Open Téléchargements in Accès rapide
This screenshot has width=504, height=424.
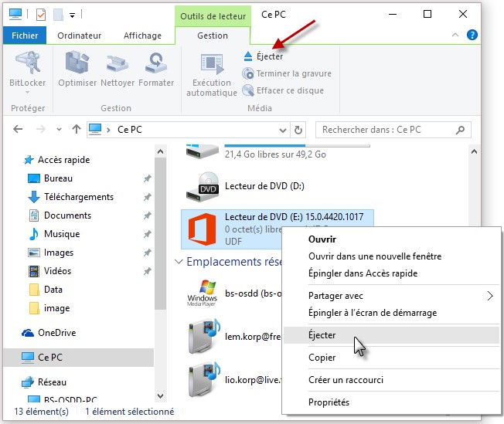[78, 197]
